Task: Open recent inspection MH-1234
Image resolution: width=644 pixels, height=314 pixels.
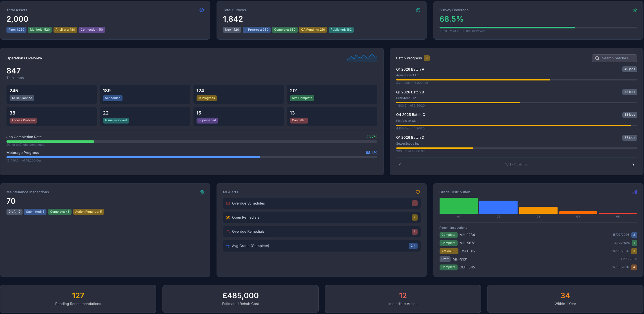Action: [x=538, y=235]
